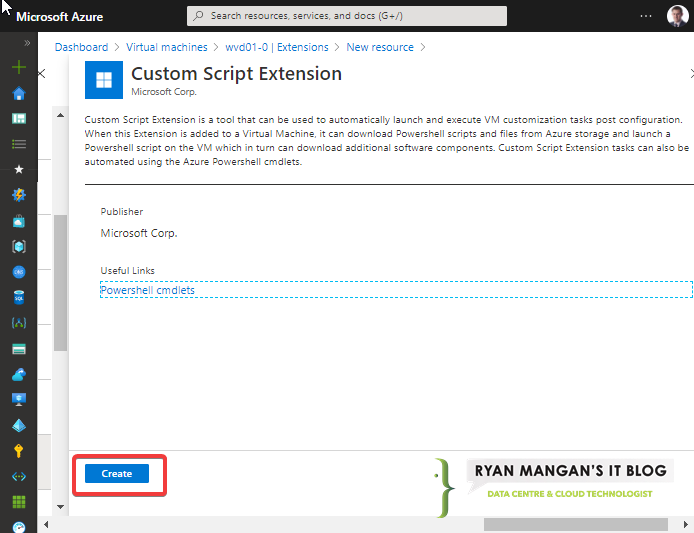Open the user account avatar
Viewport: 694px width, 533px height.
(677, 16)
